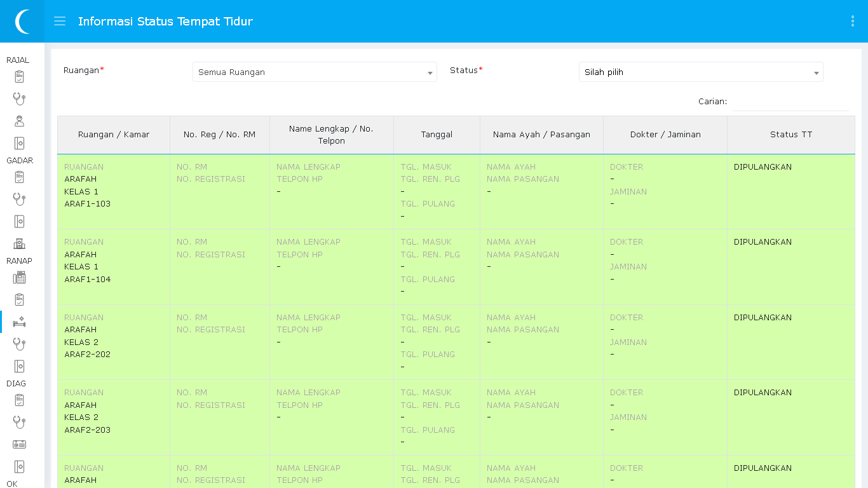Open the hamburger menu in header
868x488 pixels.
click(x=60, y=21)
